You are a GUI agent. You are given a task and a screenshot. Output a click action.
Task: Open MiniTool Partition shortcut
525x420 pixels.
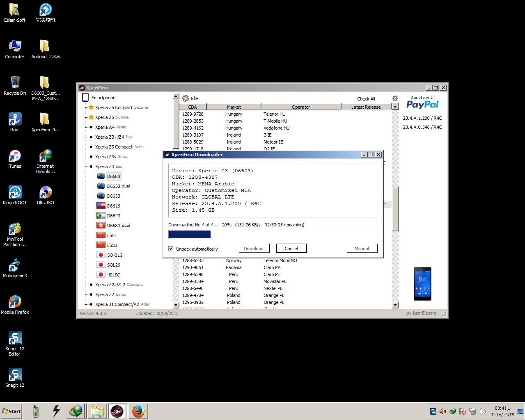point(15,234)
